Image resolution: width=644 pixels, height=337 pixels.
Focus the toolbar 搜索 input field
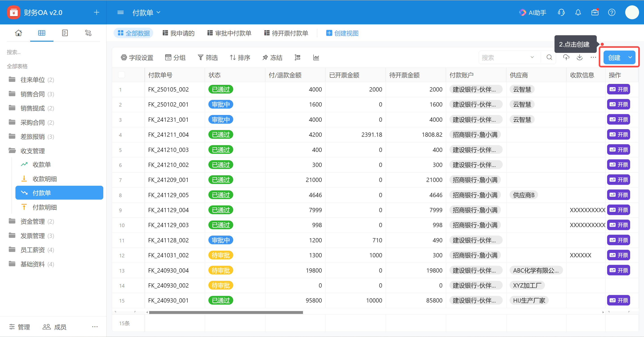click(x=505, y=58)
